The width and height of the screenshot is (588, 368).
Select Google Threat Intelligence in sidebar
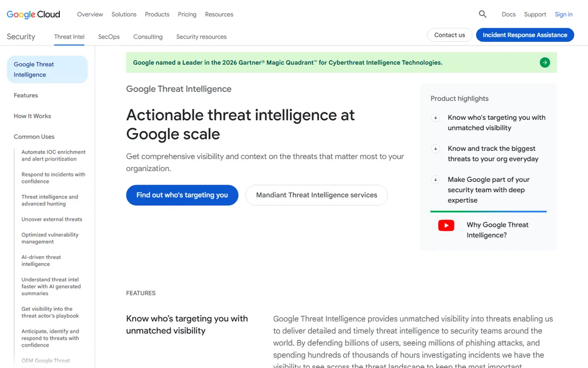(x=47, y=70)
